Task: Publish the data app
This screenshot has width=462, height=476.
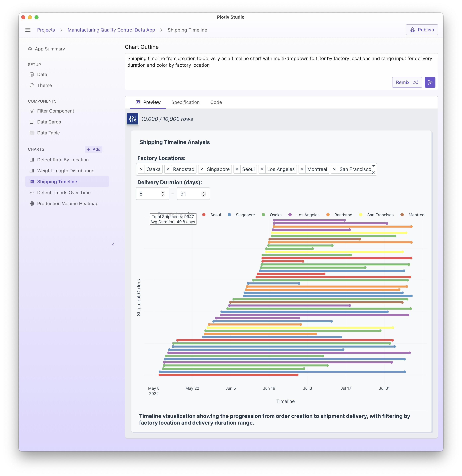Action: pyautogui.click(x=422, y=30)
